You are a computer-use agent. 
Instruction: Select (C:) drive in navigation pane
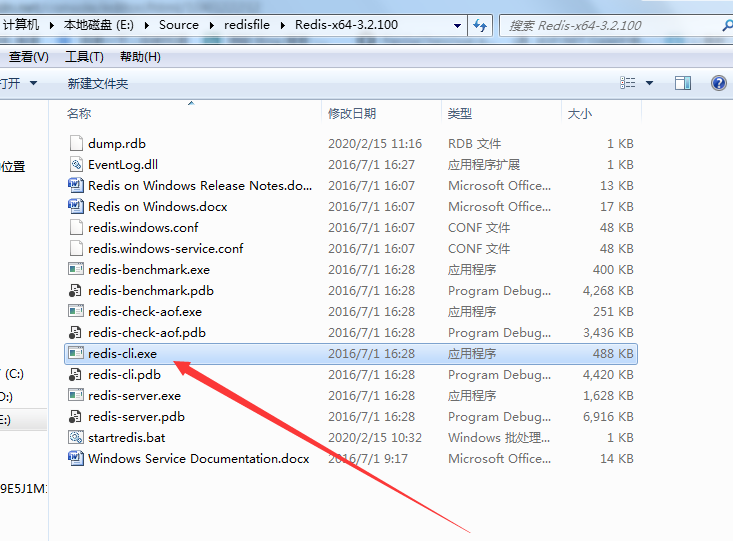pos(14,374)
